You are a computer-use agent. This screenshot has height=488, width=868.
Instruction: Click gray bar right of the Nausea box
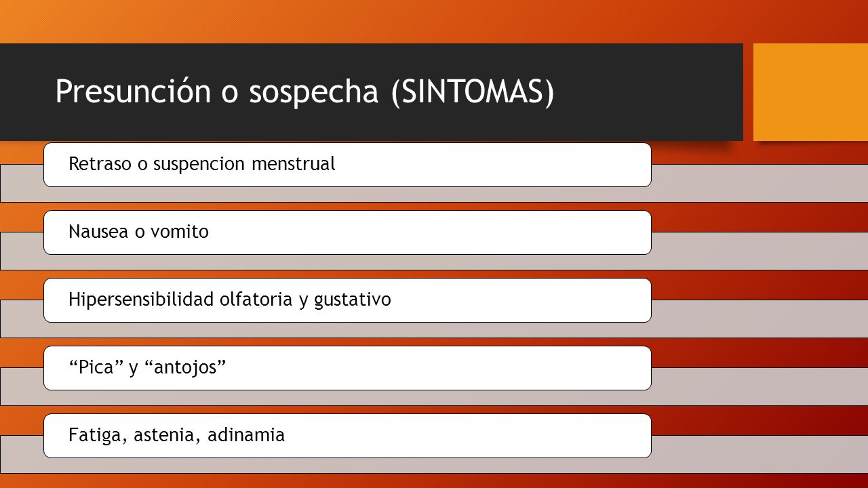(759, 251)
